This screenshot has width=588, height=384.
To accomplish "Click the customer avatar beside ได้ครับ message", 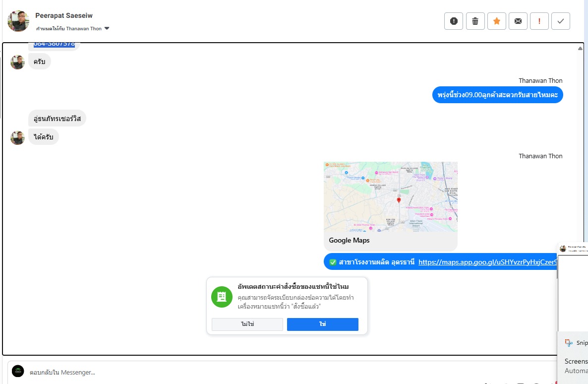I will 18,137.
